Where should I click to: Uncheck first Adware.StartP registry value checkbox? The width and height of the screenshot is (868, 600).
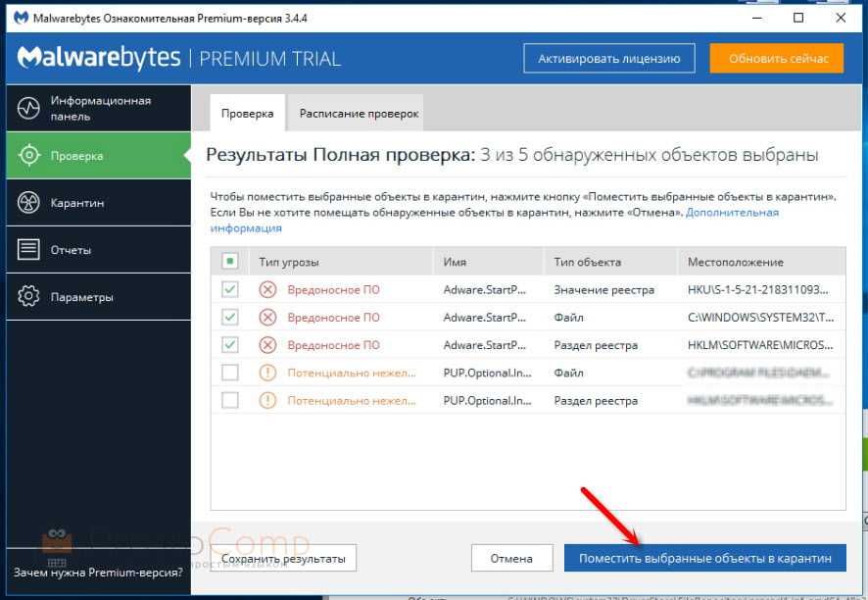(230, 290)
